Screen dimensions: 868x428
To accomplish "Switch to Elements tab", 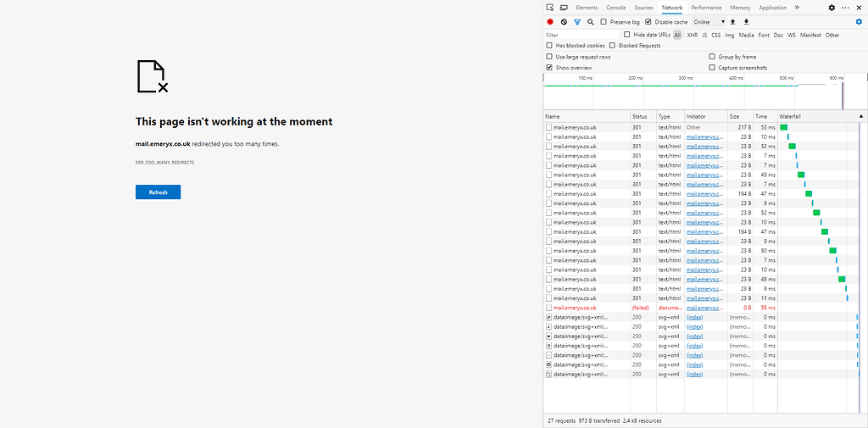I will tap(587, 8).
